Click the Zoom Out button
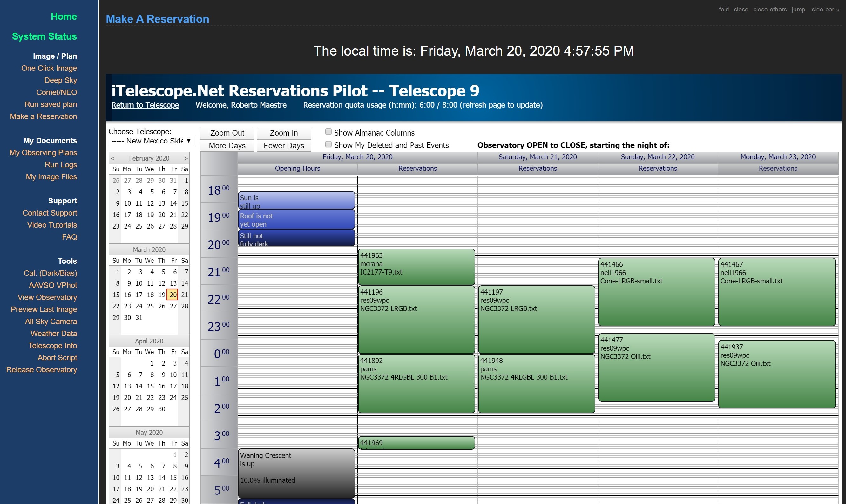Viewport: 846px width, 504px height. click(x=227, y=133)
